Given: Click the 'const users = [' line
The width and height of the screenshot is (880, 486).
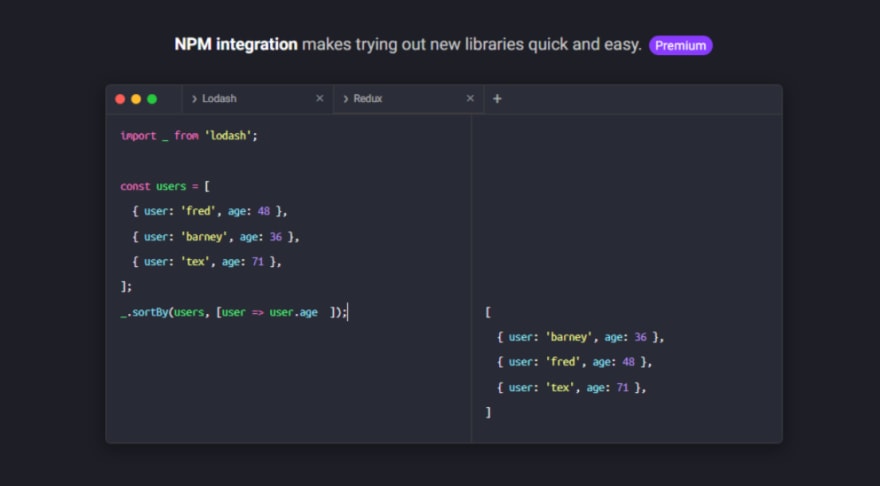Looking at the screenshot, I should [x=165, y=186].
